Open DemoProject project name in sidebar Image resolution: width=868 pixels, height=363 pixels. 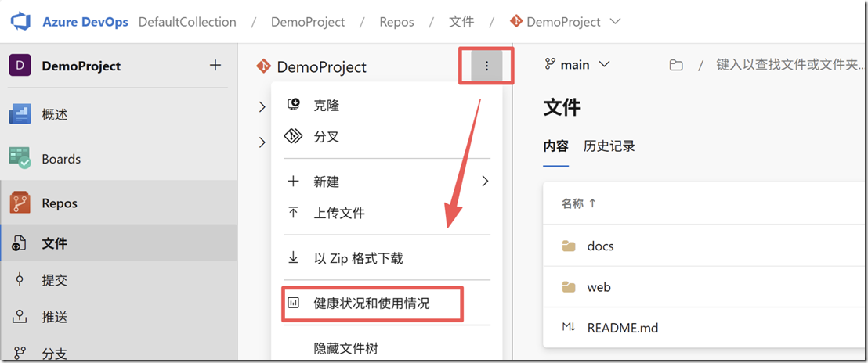[x=81, y=66]
